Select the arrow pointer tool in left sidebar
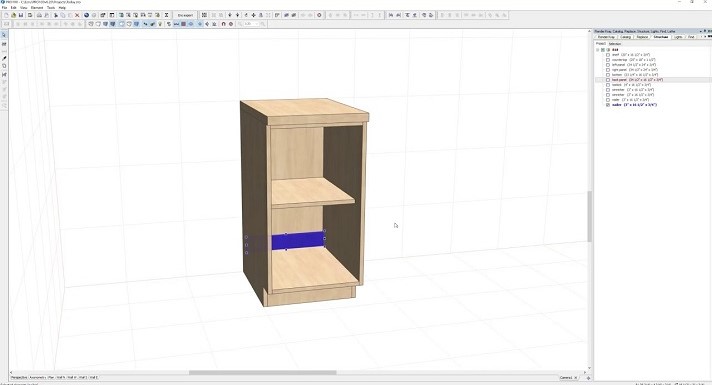 coord(4,35)
